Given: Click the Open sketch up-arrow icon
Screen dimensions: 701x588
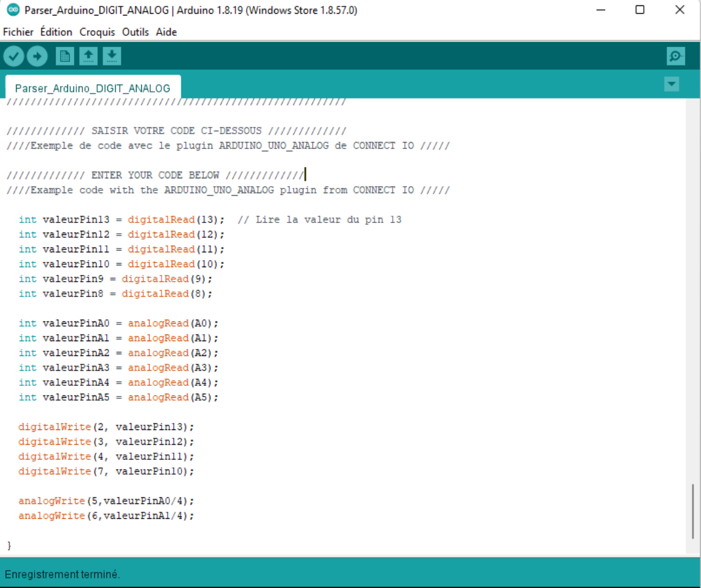Looking at the screenshot, I should (x=88, y=56).
